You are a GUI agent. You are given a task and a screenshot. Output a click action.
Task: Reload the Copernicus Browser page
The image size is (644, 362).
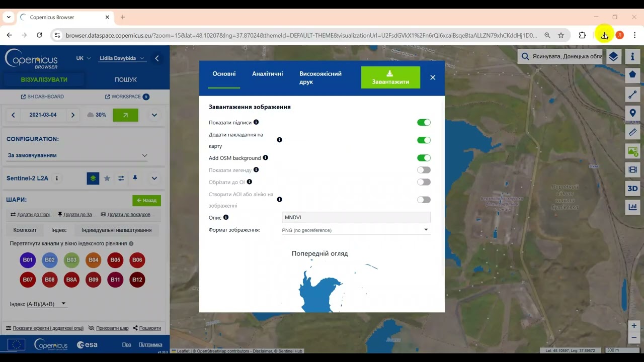tap(39, 35)
